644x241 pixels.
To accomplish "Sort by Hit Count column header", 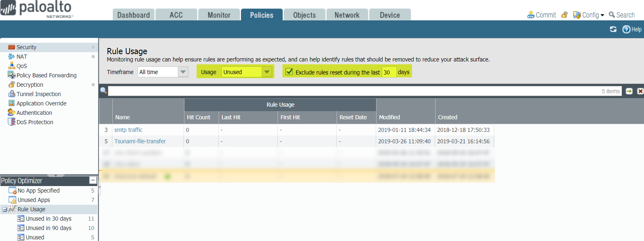I will pyautogui.click(x=202, y=117).
